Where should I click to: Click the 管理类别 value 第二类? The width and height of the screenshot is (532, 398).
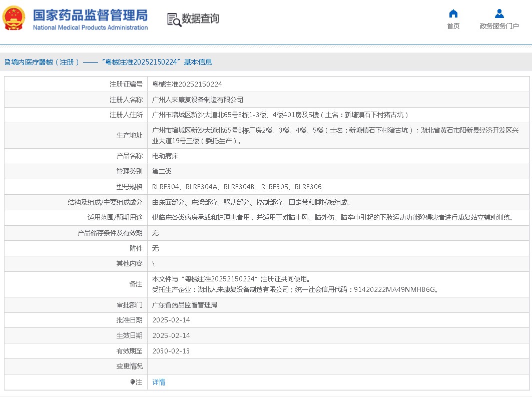(x=162, y=171)
